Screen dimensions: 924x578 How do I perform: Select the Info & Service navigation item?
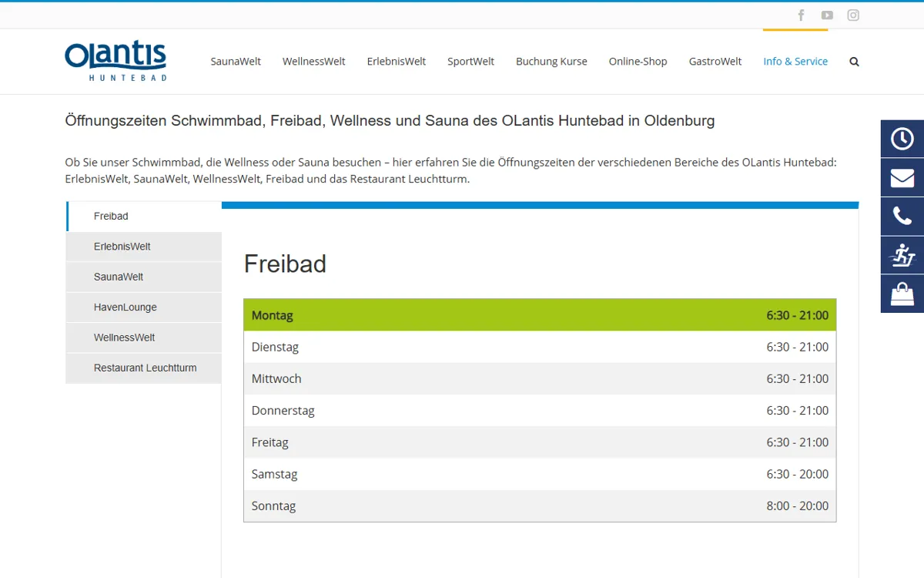coord(795,62)
